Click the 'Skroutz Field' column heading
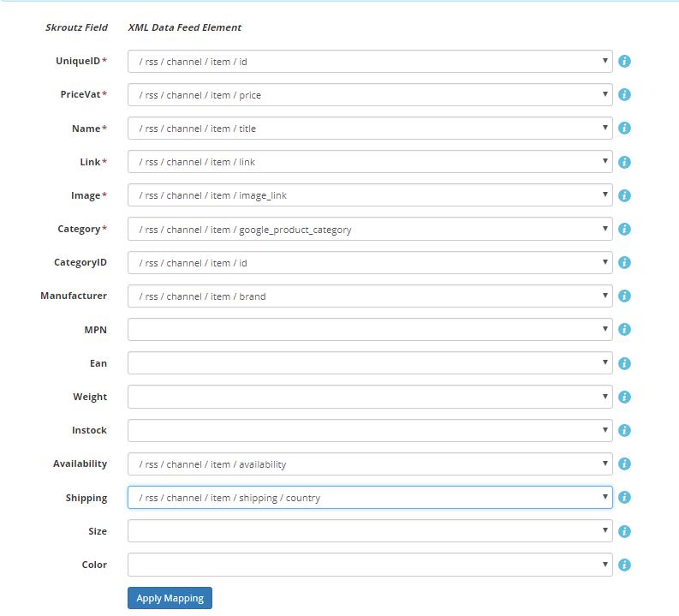The width and height of the screenshot is (679, 616). tap(76, 27)
